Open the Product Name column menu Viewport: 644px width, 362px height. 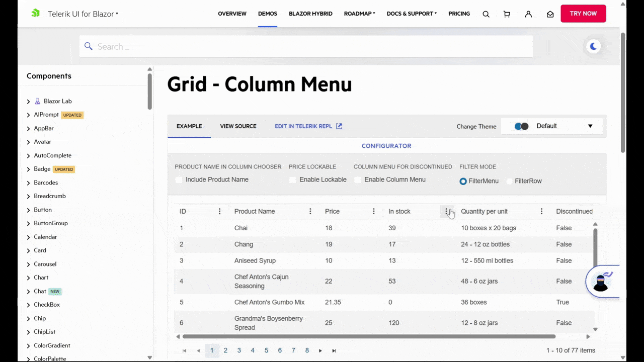click(310, 211)
